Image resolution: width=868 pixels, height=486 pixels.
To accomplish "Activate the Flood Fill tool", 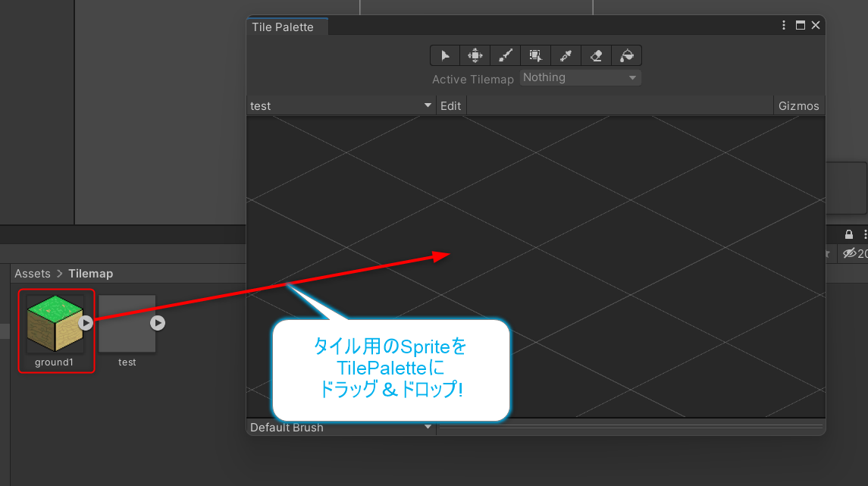I will [626, 55].
